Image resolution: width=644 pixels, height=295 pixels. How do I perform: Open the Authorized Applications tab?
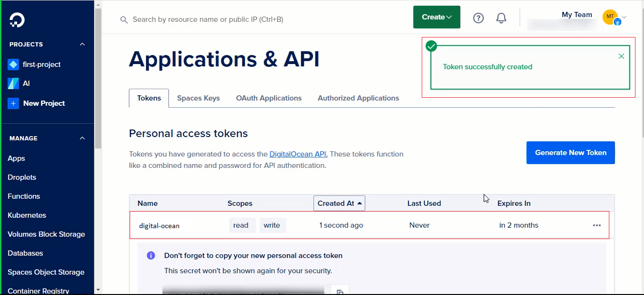pos(358,98)
